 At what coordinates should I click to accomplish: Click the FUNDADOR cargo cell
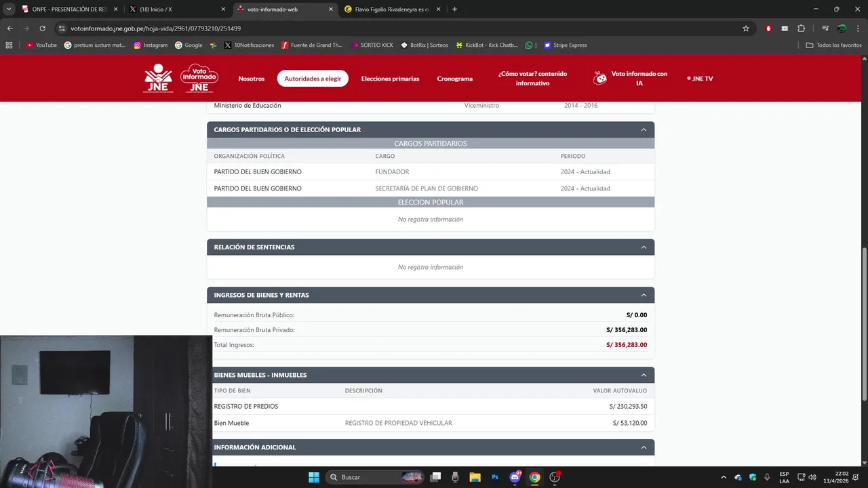[392, 172]
